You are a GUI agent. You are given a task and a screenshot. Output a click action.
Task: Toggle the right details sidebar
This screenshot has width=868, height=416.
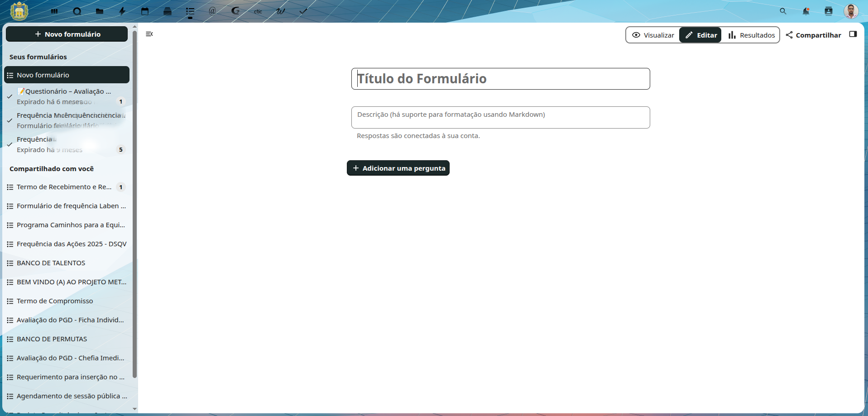(x=853, y=34)
